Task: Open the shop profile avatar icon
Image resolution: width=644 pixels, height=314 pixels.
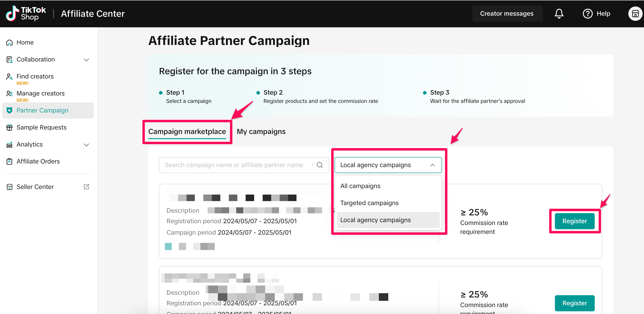Action: tap(635, 13)
